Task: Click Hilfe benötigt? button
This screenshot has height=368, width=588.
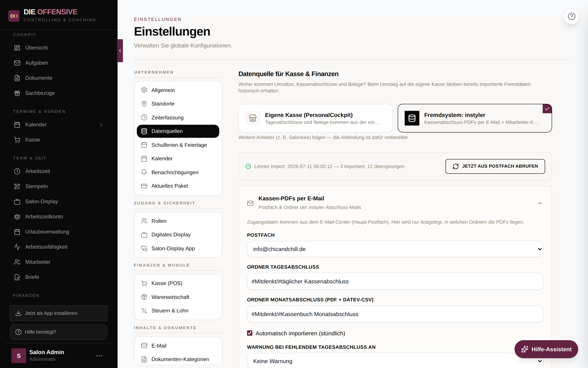Action: tap(58, 332)
